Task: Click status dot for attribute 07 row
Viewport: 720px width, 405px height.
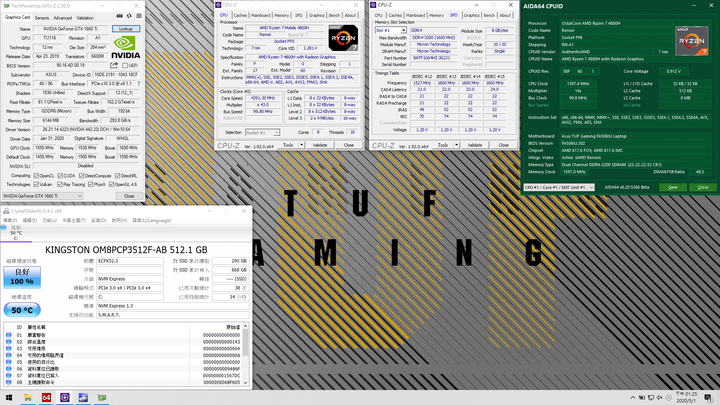Action: tap(8, 375)
